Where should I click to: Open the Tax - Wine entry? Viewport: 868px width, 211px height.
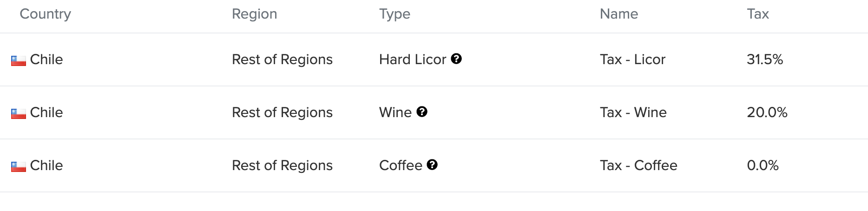[633, 112]
